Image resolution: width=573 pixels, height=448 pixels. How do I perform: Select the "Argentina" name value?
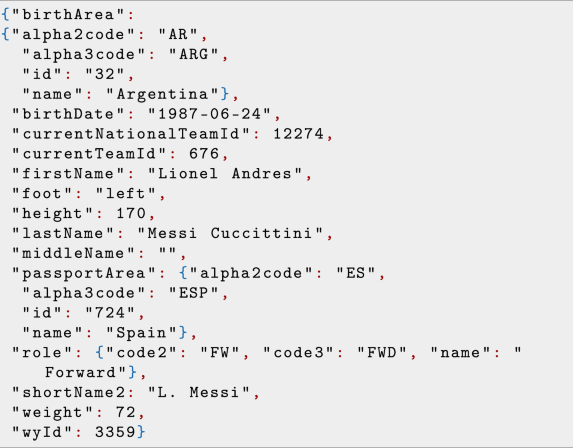[163, 94]
